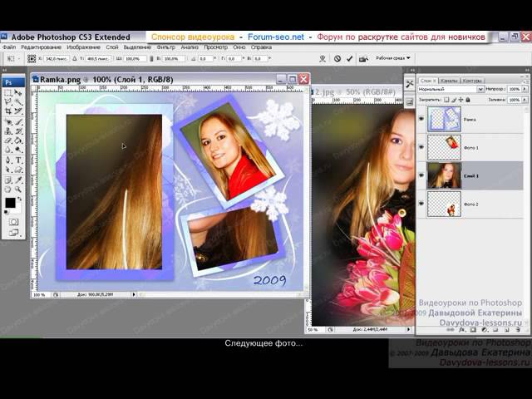This screenshot has height=399, width=532.
Task: Toggle lock transparent pixels
Action: [x=446, y=100]
